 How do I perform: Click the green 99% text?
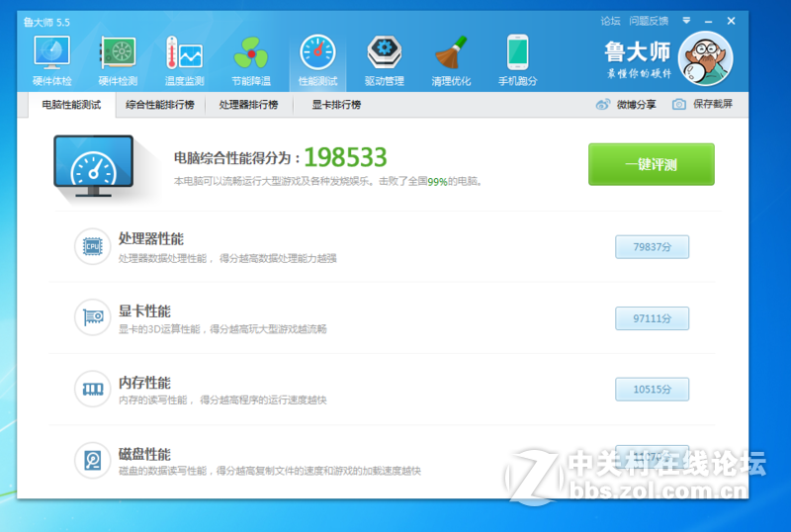point(437,181)
